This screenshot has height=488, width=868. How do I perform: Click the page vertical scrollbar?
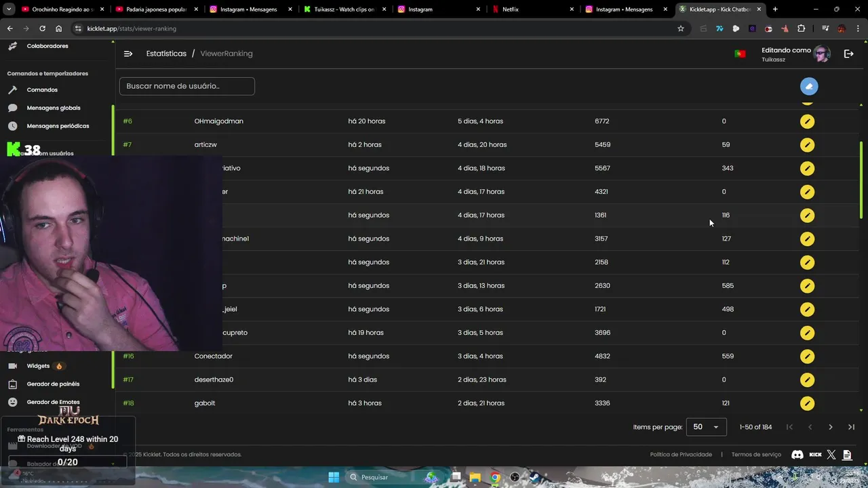(861, 180)
